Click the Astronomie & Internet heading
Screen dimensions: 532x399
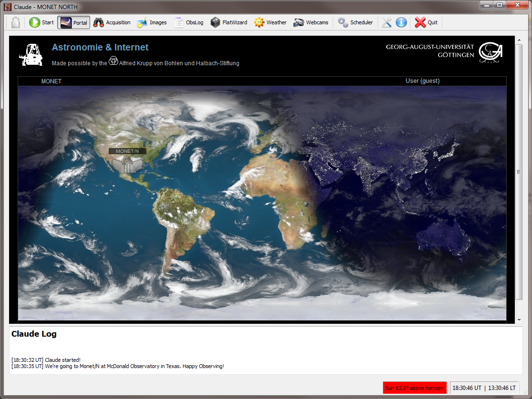click(100, 48)
